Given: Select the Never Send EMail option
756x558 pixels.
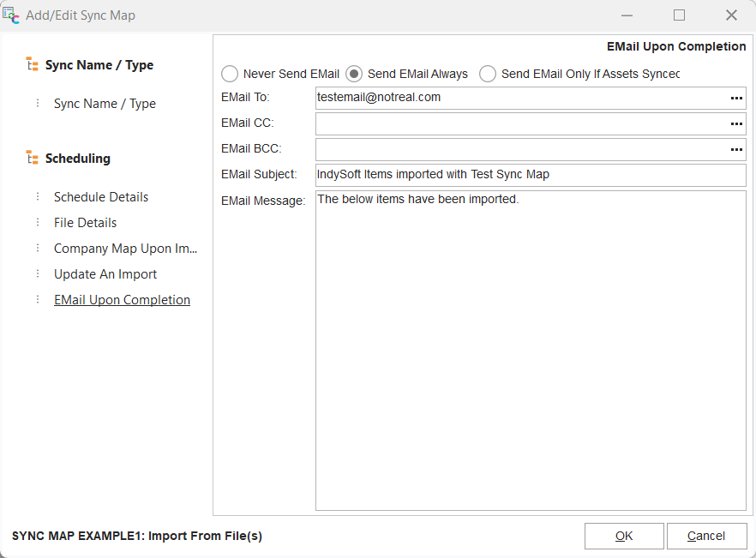Looking at the screenshot, I should click(230, 74).
